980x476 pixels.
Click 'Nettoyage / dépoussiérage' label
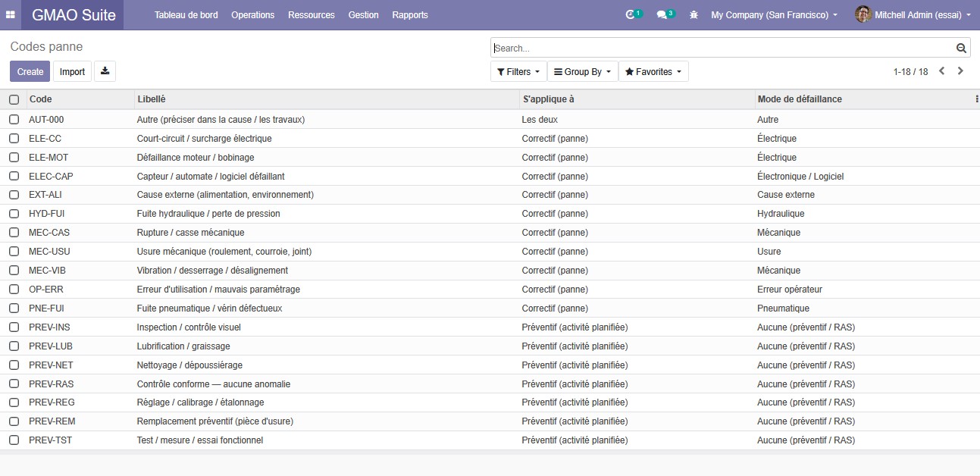coord(190,365)
